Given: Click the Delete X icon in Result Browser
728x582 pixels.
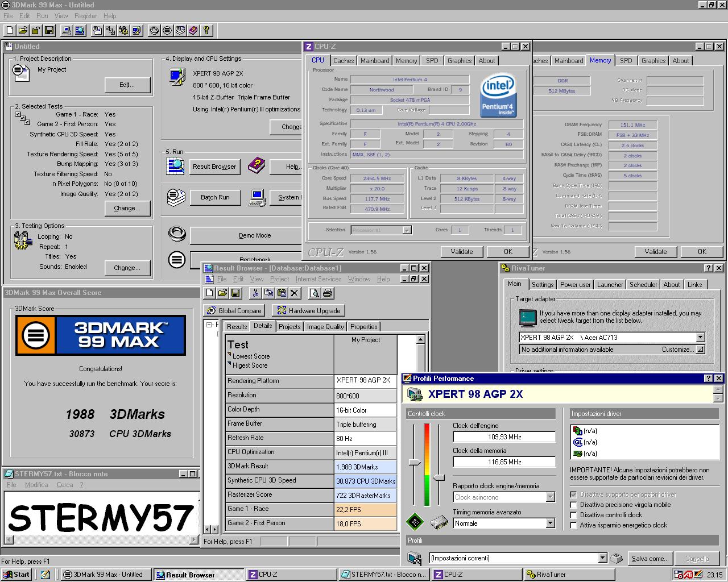Looking at the screenshot, I should (x=295, y=293).
